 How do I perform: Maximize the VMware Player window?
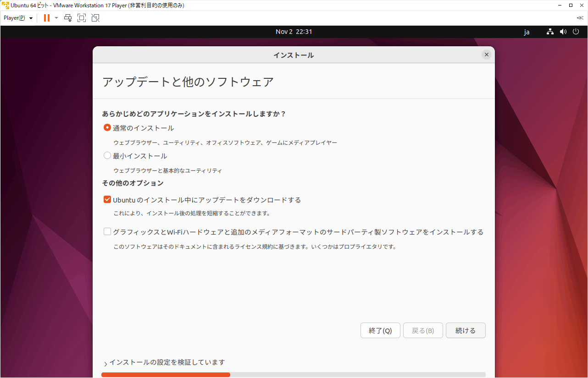[571, 5]
